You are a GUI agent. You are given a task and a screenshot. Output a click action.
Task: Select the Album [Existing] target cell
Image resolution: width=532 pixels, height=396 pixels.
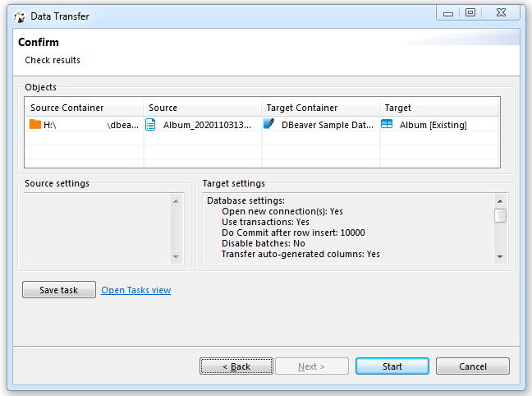439,125
